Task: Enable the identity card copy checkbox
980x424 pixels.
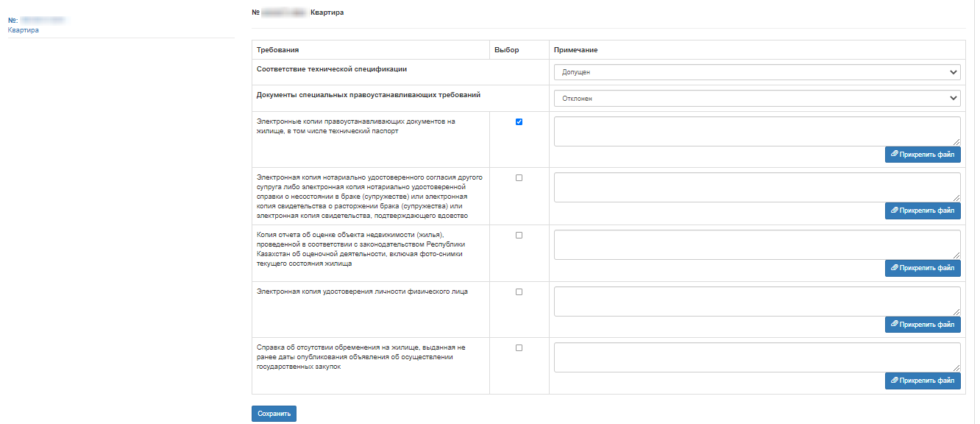Action: [x=519, y=291]
